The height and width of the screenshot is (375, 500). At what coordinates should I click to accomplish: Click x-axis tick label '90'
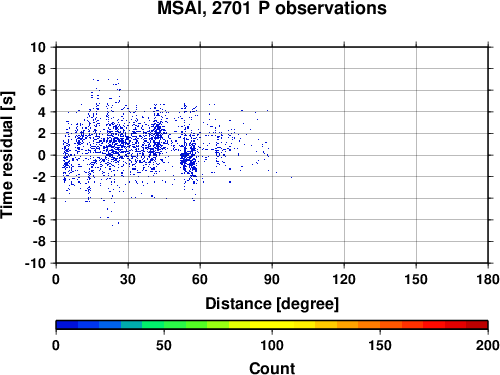(272, 279)
